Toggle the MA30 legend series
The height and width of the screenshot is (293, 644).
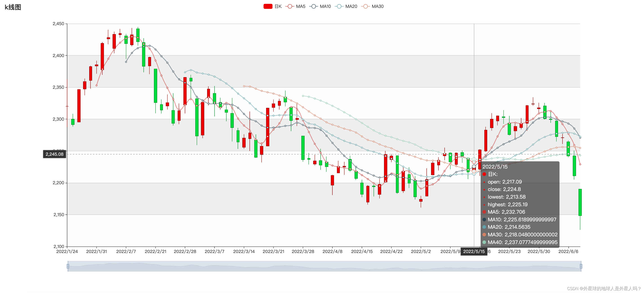[372, 7]
